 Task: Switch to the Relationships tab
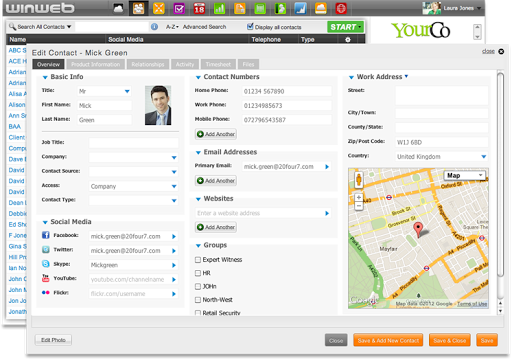click(148, 64)
